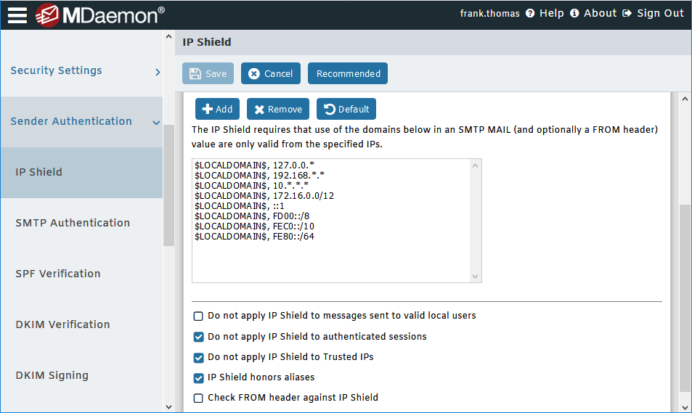Cancel the IP Shield changes
This screenshot has width=692, height=413.
(x=271, y=74)
